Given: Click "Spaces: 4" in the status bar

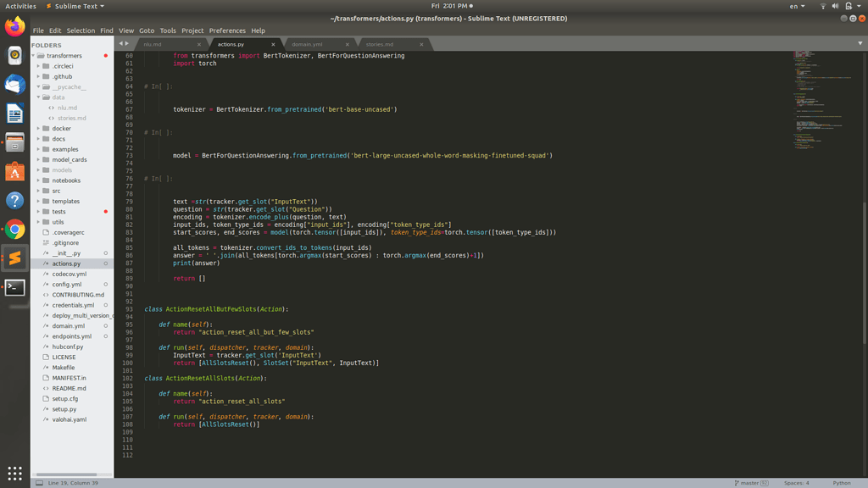Looking at the screenshot, I should 795,482.
